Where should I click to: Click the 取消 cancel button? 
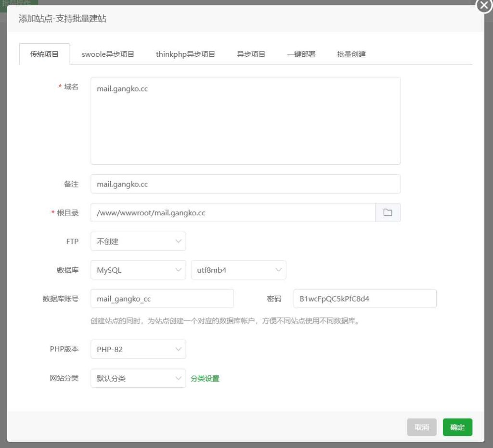tap(421, 427)
